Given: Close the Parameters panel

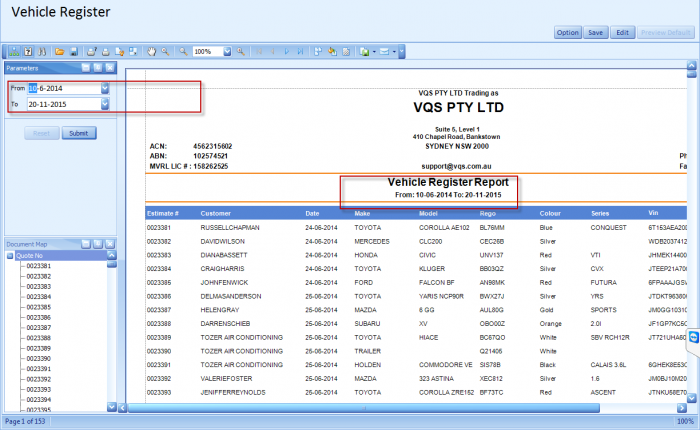Looking at the screenshot, I should pos(110,68).
